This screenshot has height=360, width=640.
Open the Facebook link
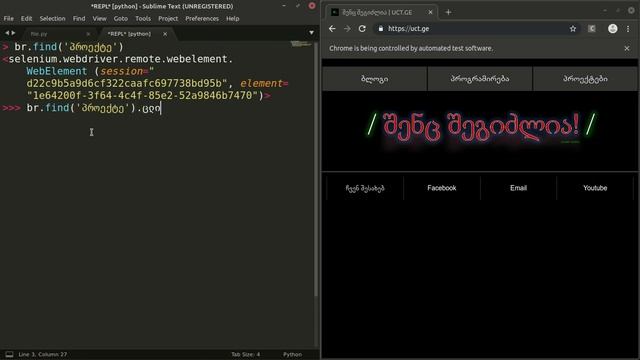[442, 188]
